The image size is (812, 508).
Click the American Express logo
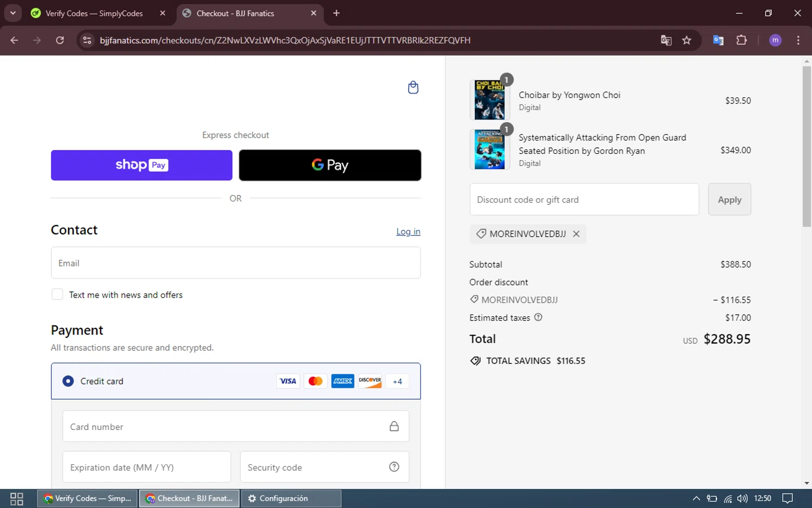[343, 381]
